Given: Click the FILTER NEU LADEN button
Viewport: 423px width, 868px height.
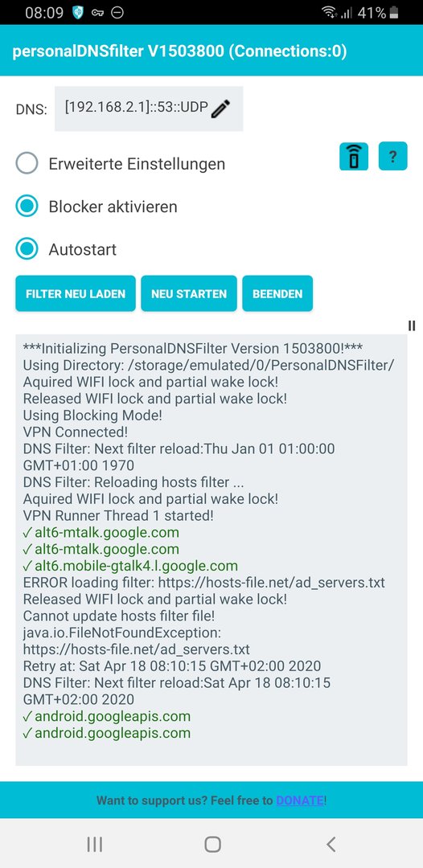Looking at the screenshot, I should pyautogui.click(x=76, y=293).
